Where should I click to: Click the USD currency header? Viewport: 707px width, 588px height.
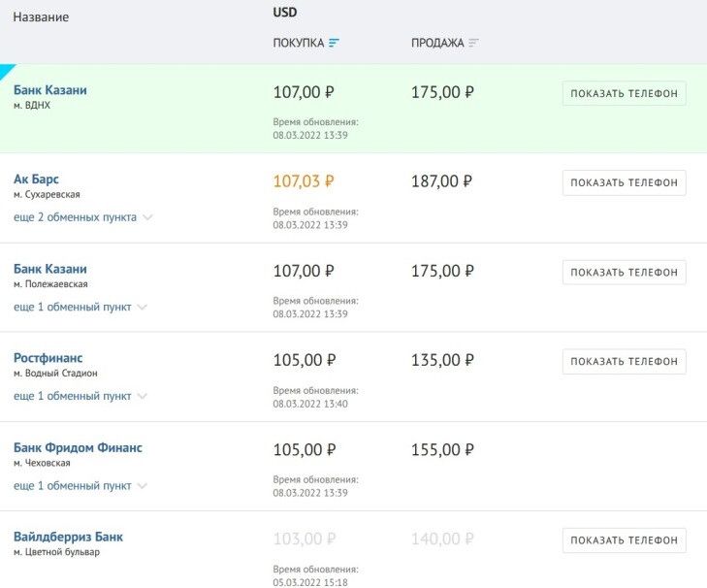coord(285,13)
